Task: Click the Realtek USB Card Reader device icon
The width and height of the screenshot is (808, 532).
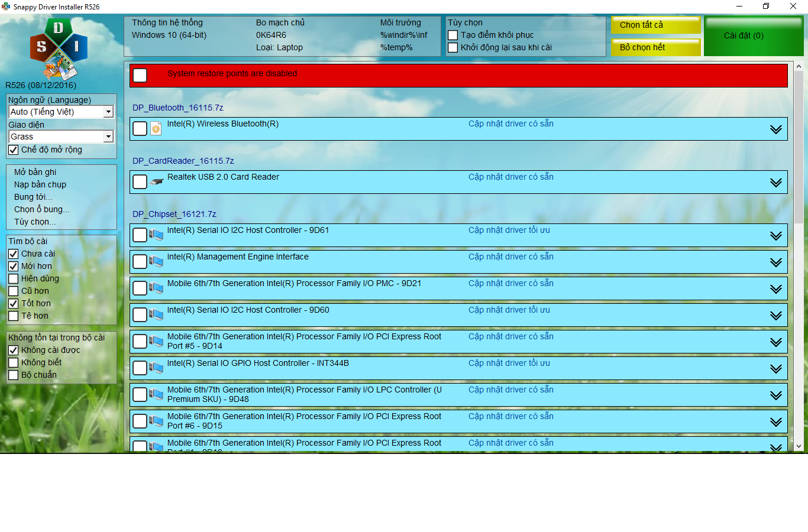Action: point(156,182)
